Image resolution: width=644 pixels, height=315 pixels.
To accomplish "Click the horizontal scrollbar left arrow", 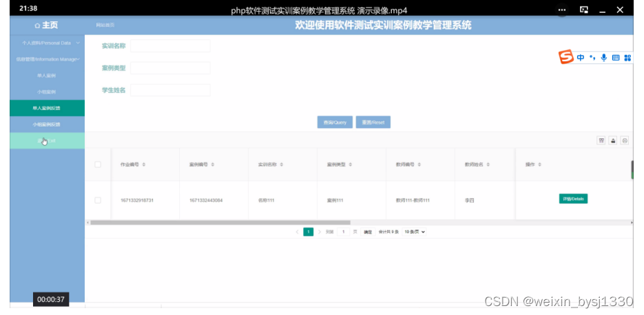I will [x=87, y=223].
